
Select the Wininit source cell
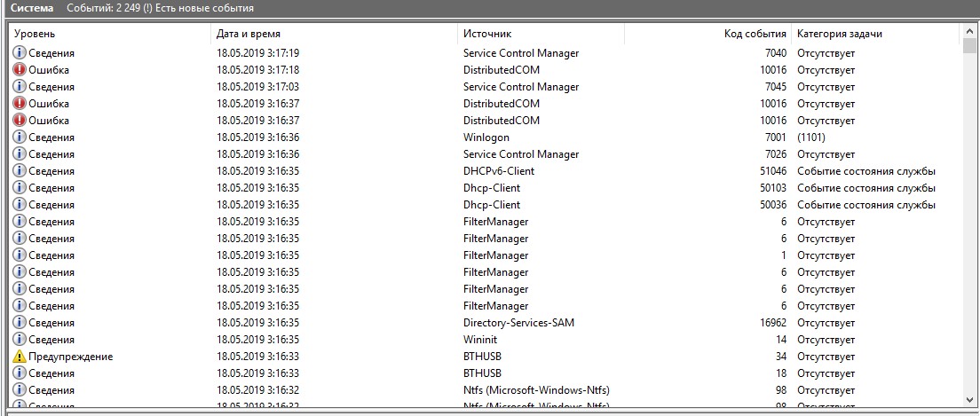480,340
